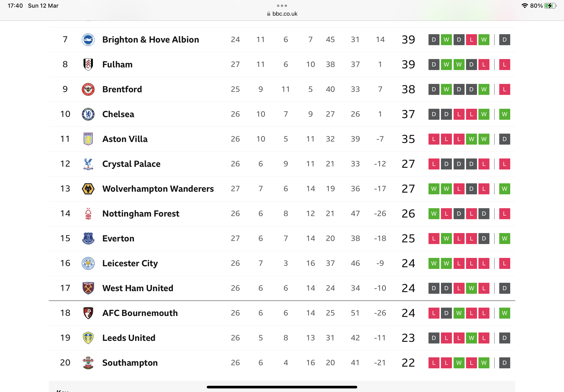This screenshot has width=564, height=392.
Task: Tap Fulham's latest red loss form badge
Action: 504,64
